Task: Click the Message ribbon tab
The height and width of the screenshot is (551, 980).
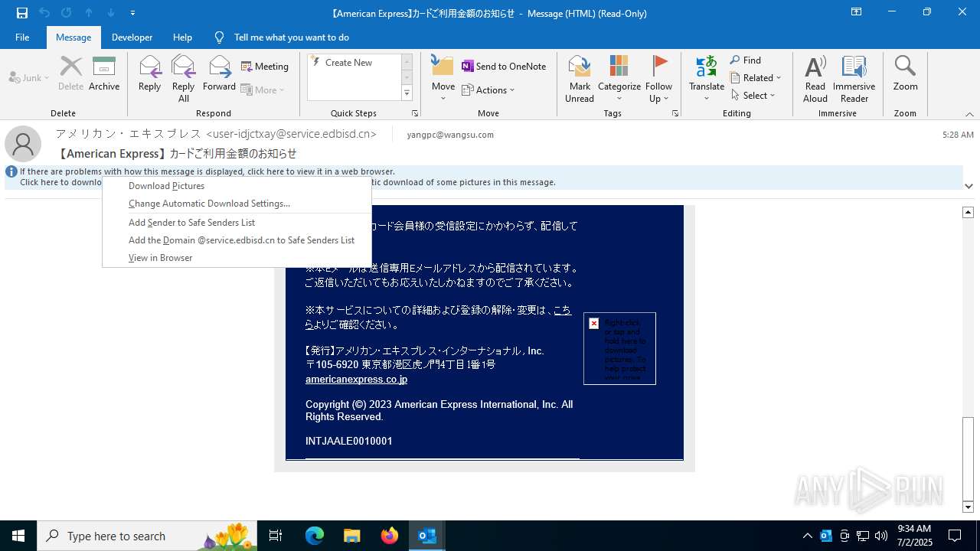Action: 73,37
